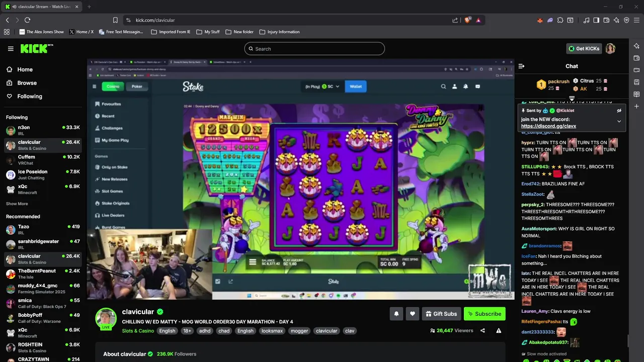Open My Stuff bookmark folder
The image size is (644, 362).
pos(208,32)
